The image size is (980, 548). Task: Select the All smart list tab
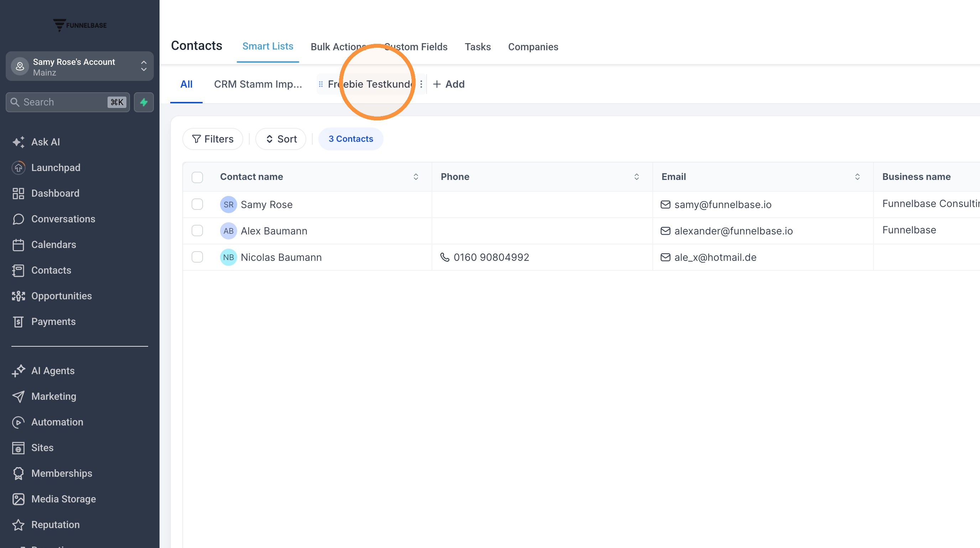tap(186, 84)
